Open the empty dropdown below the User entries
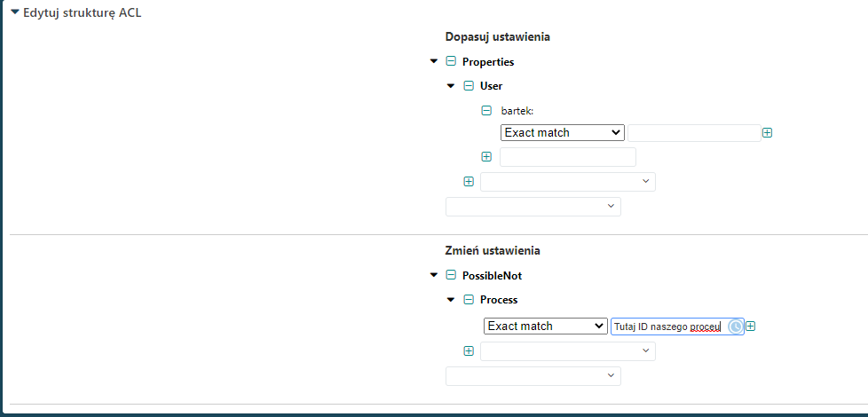868x417 pixels. tap(568, 182)
